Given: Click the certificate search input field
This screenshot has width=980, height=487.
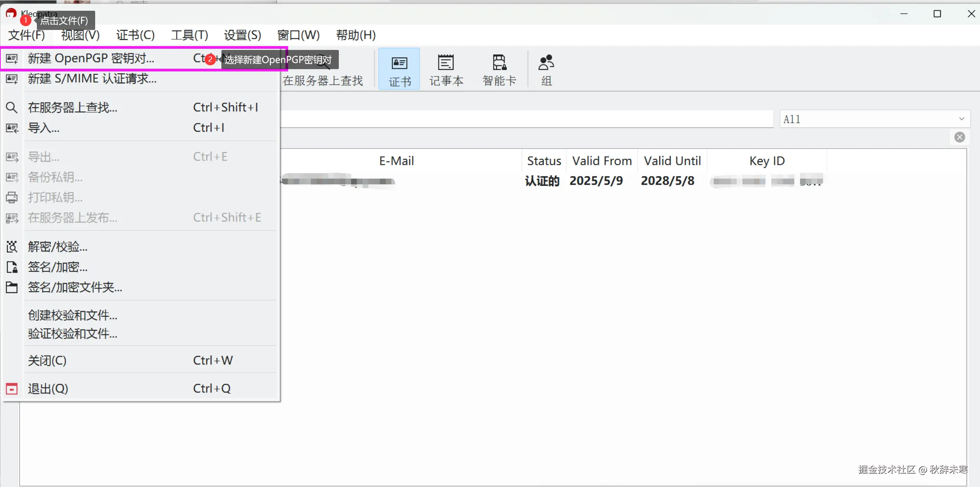Looking at the screenshot, I should click(526, 119).
